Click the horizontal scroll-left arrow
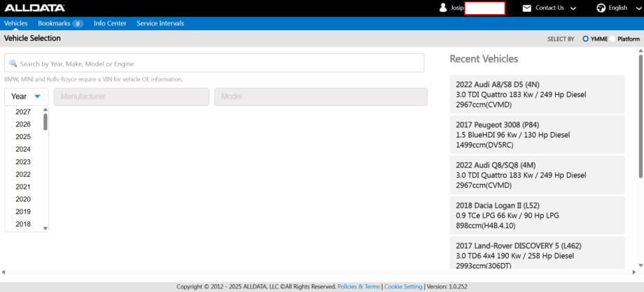The height and width of the screenshot is (292, 644). [x=4, y=272]
